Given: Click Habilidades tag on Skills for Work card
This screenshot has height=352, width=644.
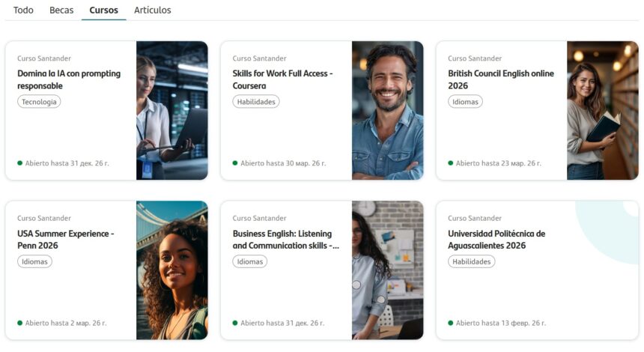Looking at the screenshot, I should click(256, 101).
